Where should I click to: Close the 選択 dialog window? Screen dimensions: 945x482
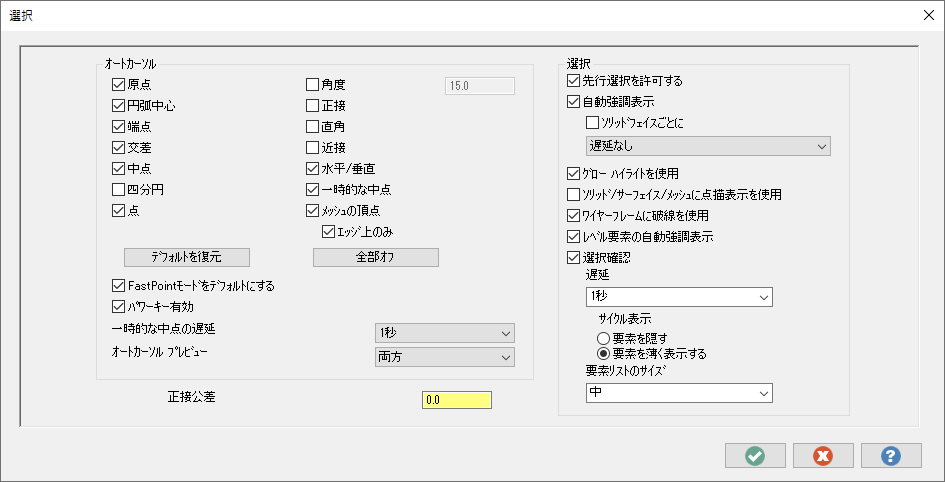[925, 15]
